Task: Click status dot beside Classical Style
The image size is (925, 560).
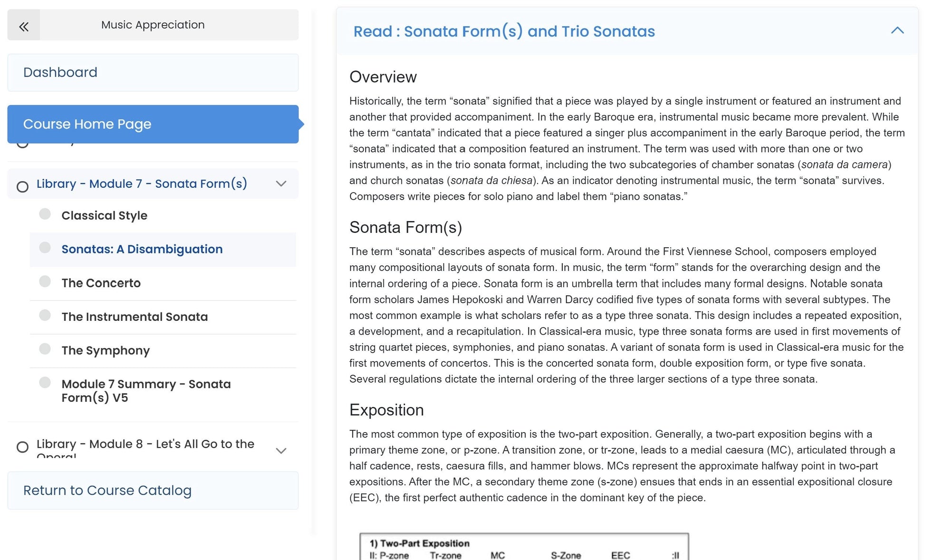Action: pos(45,214)
